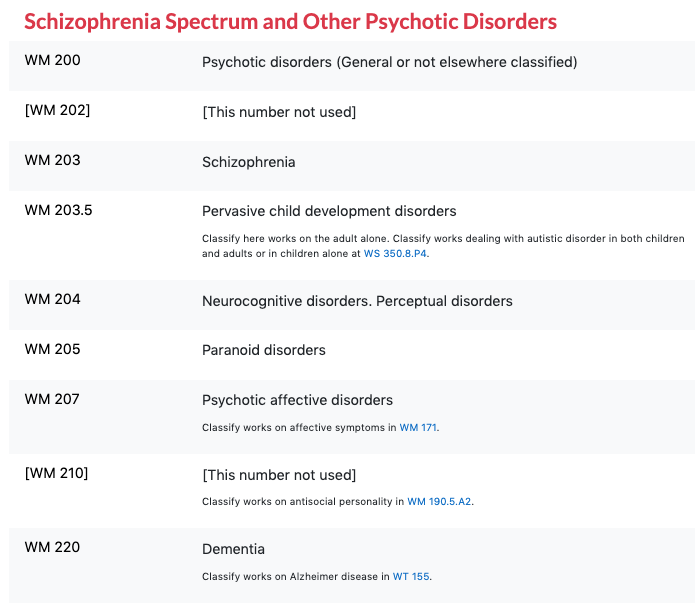Click the WM 205 class number
This screenshot has width=695, height=611.
click(52, 349)
